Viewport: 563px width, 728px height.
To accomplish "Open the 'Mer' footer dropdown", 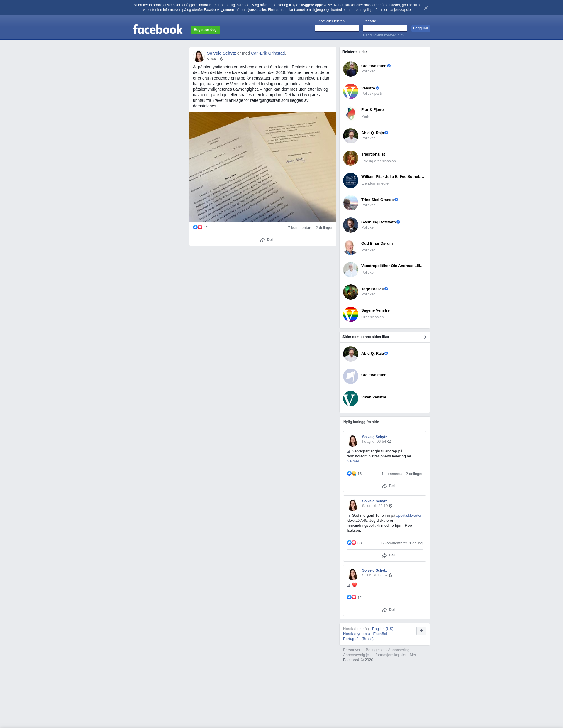I will [414, 655].
